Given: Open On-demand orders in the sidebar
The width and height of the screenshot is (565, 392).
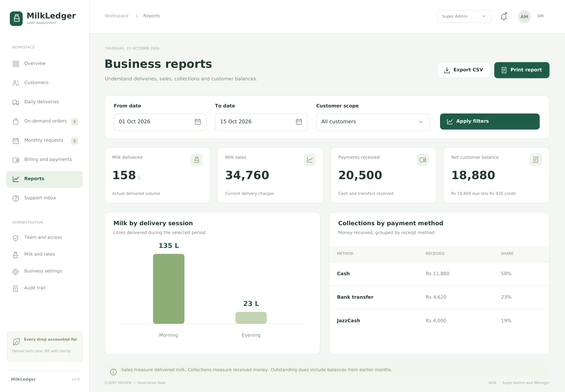Looking at the screenshot, I should click(45, 121).
